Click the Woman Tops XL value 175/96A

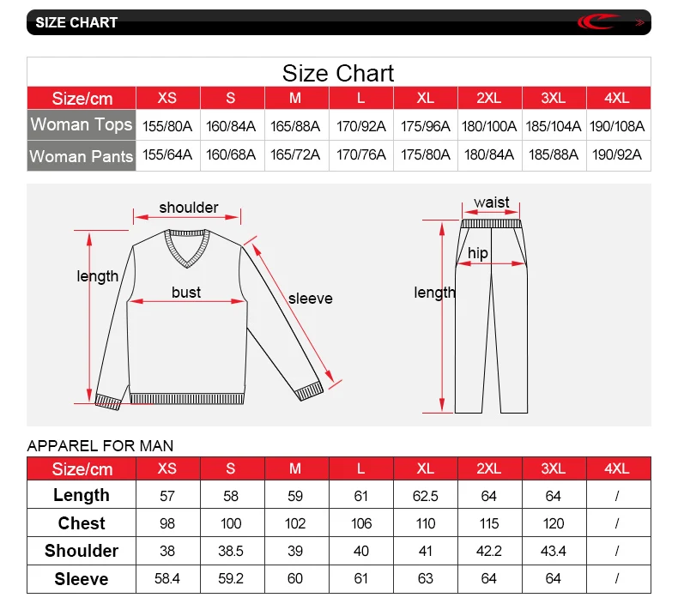(x=426, y=126)
